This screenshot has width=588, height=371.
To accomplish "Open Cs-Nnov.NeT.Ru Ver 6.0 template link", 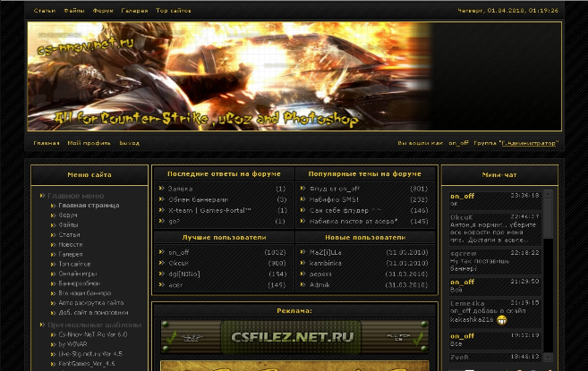I will 93,334.
